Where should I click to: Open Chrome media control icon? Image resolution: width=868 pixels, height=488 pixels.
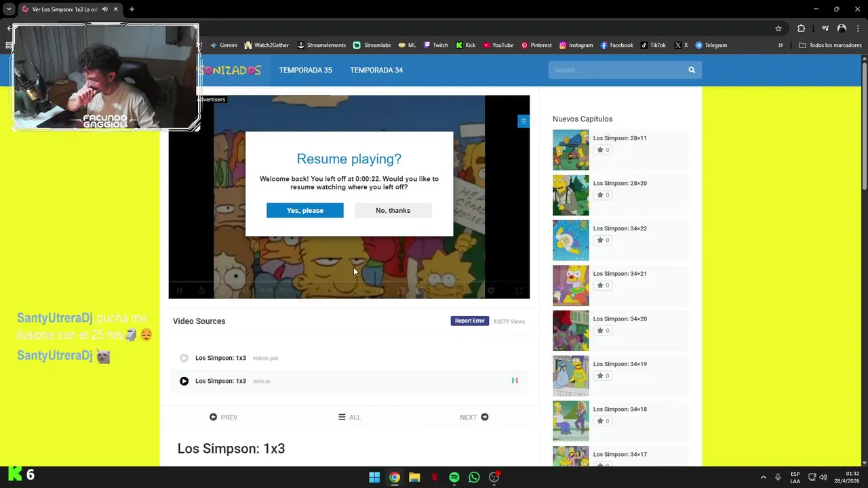[x=825, y=28]
